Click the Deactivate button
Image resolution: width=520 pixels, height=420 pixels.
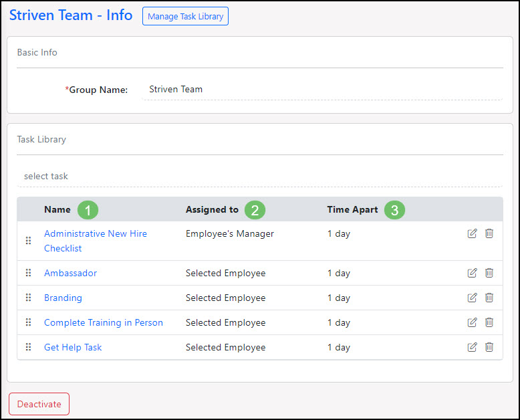pos(39,404)
